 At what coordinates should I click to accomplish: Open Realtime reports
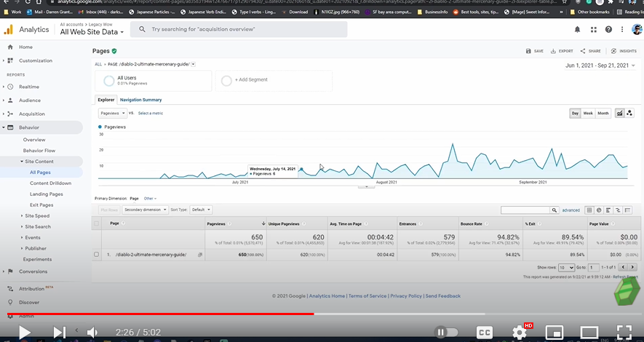tap(29, 87)
